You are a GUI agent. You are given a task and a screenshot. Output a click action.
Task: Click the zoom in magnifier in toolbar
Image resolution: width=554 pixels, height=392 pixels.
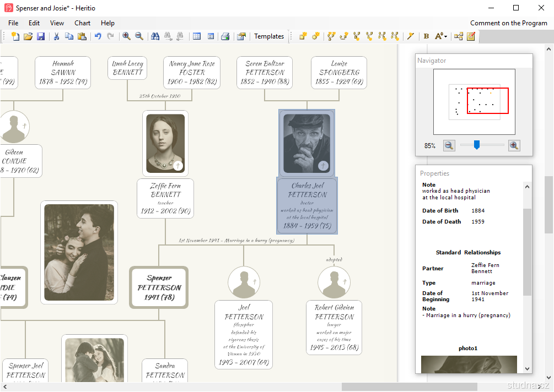(x=126, y=36)
